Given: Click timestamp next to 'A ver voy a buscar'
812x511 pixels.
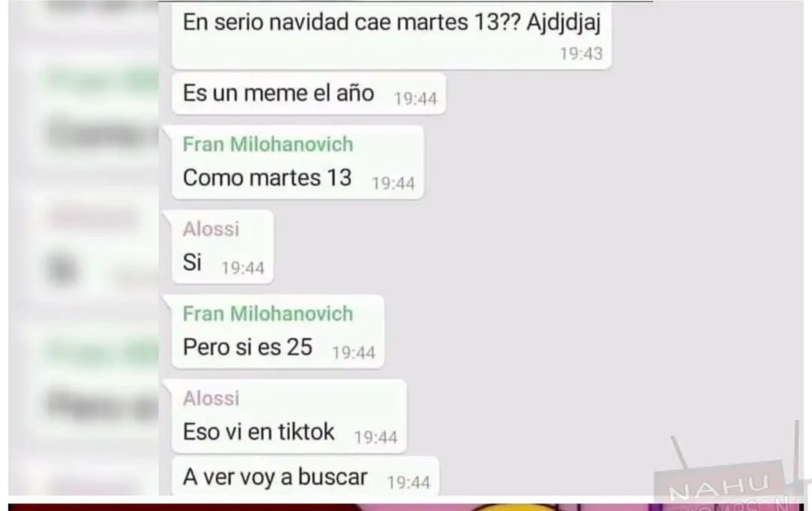Looking at the screenshot, I should click(x=408, y=482).
